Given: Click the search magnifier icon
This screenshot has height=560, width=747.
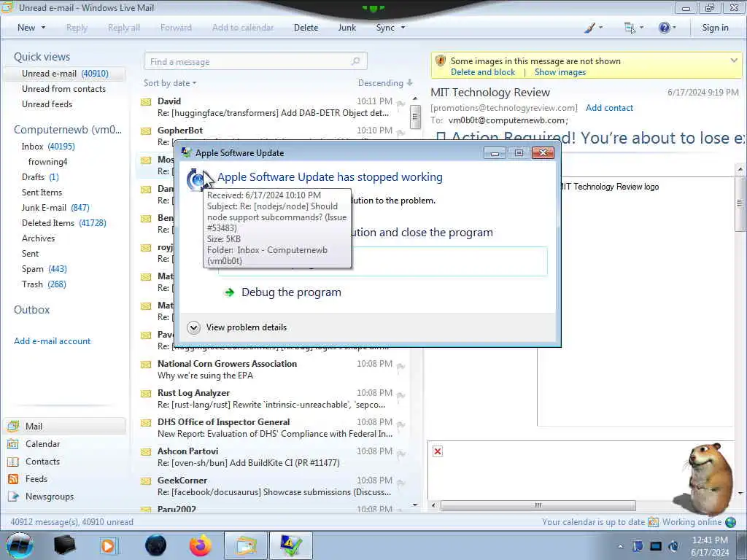Looking at the screenshot, I should click(356, 61).
